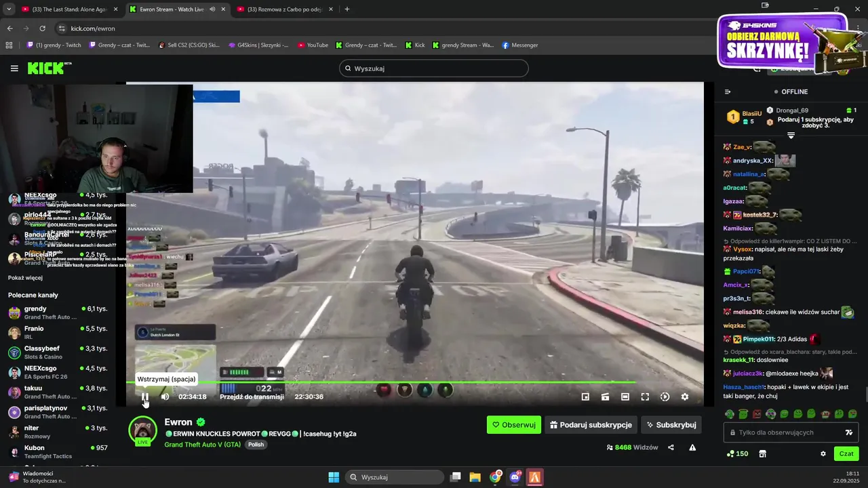This screenshot has width=868, height=488.
Task: Open recommended channel Classybeef
Action: click(58, 352)
